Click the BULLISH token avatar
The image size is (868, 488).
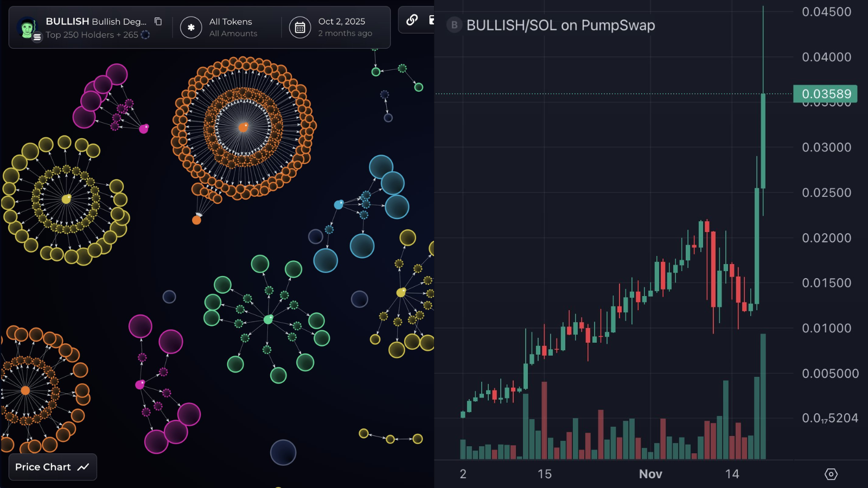[27, 27]
